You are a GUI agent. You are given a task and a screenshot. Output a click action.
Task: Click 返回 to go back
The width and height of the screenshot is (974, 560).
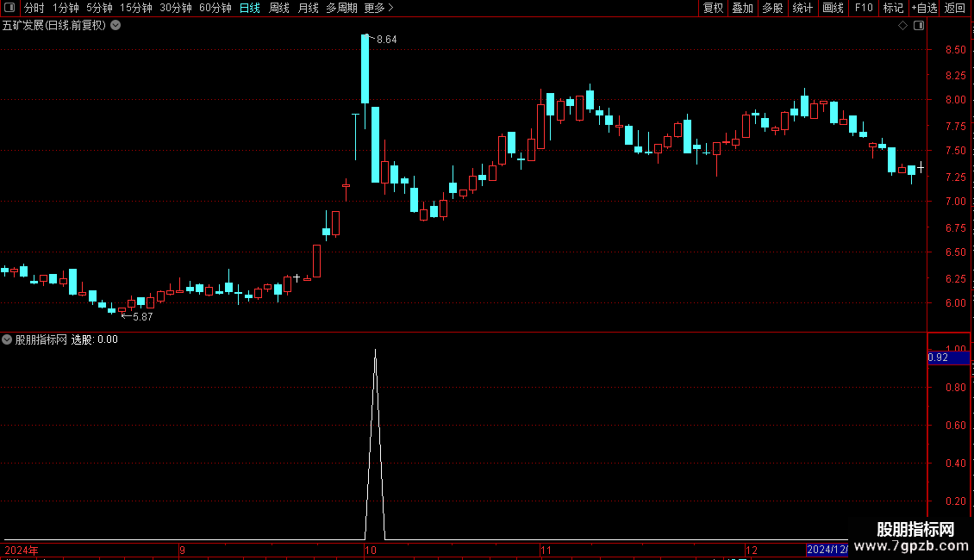[x=955, y=8]
